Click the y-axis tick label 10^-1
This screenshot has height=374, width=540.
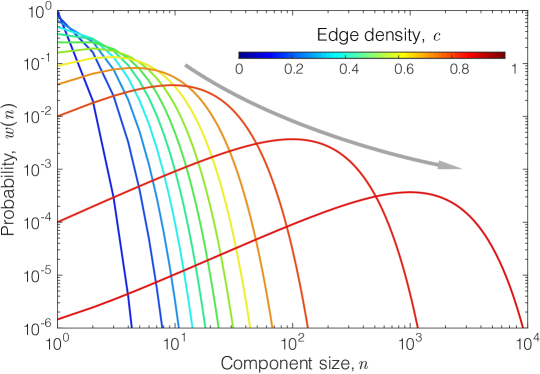pyautogui.click(x=38, y=62)
